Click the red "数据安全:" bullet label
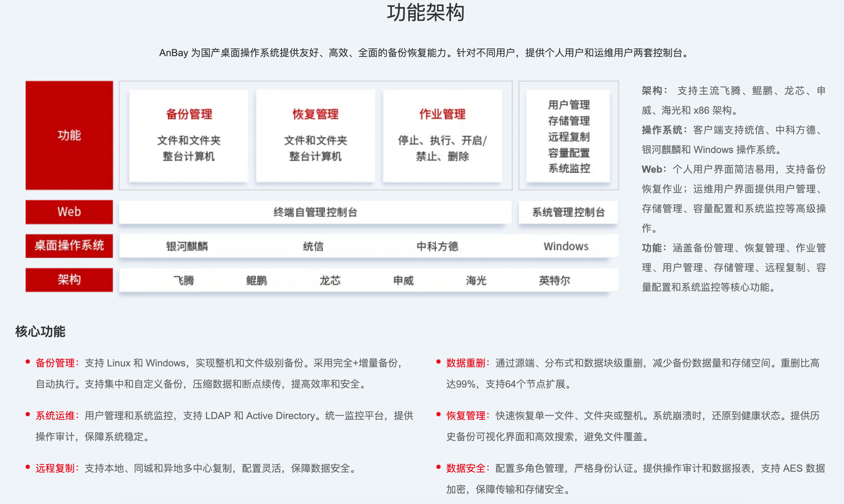The image size is (844, 504). point(468,468)
